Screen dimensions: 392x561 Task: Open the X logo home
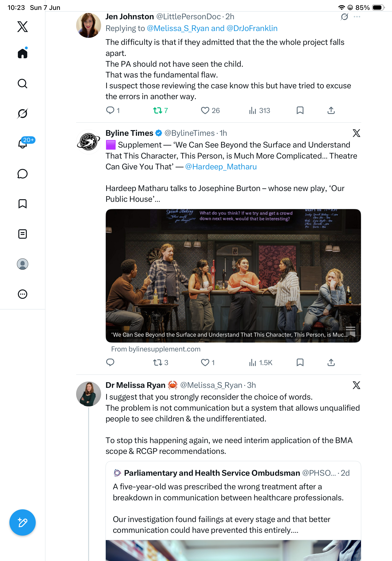pyautogui.click(x=23, y=27)
